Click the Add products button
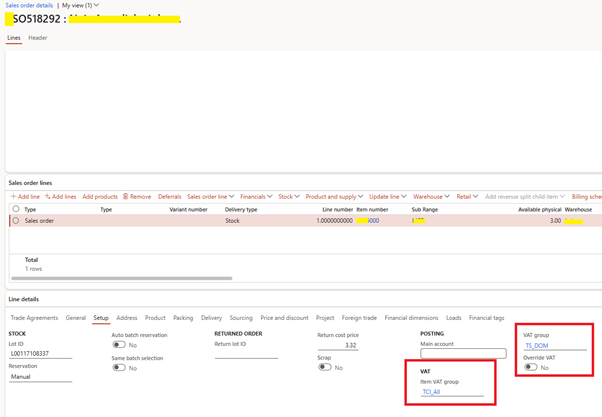This screenshot has height=417, width=602. click(100, 197)
